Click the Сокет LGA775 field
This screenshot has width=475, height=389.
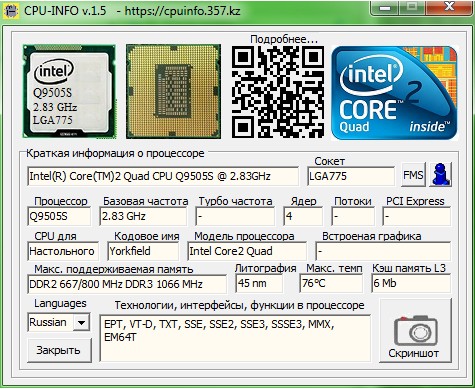[351, 176]
